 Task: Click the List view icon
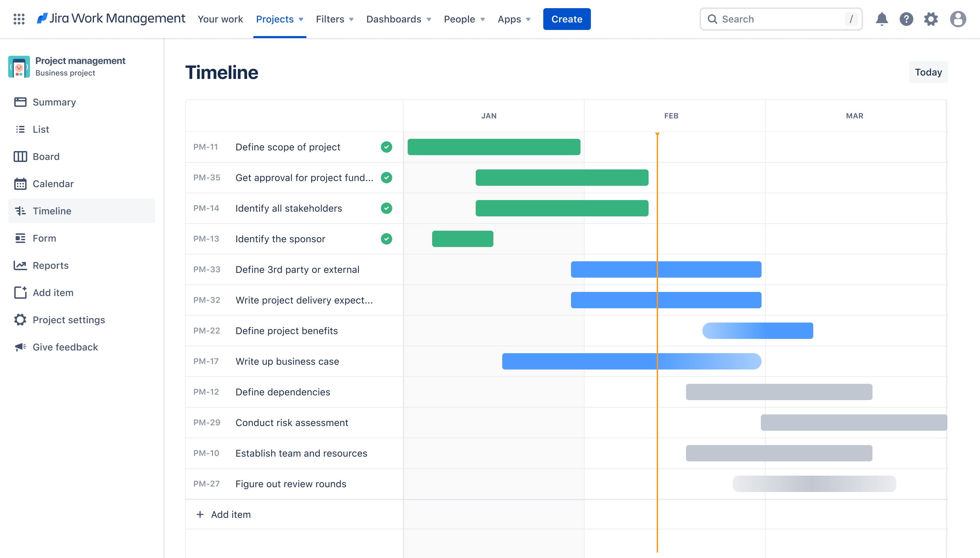point(21,129)
